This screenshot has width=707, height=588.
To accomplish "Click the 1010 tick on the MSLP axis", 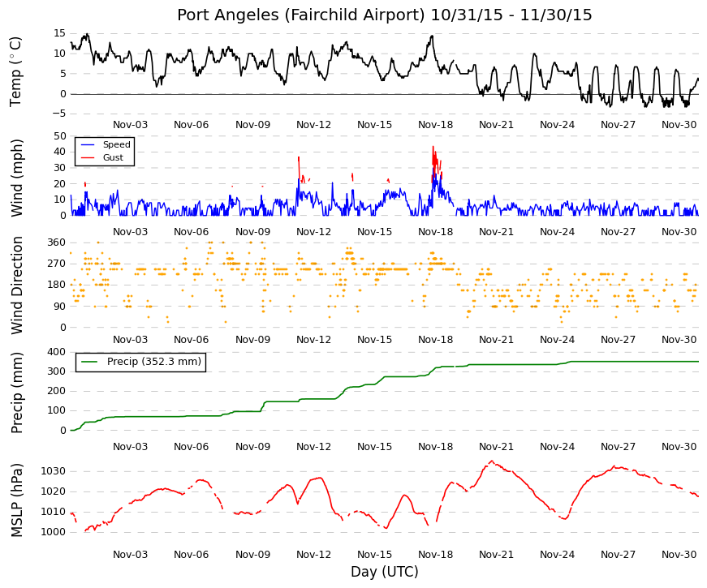I will [54, 512].
